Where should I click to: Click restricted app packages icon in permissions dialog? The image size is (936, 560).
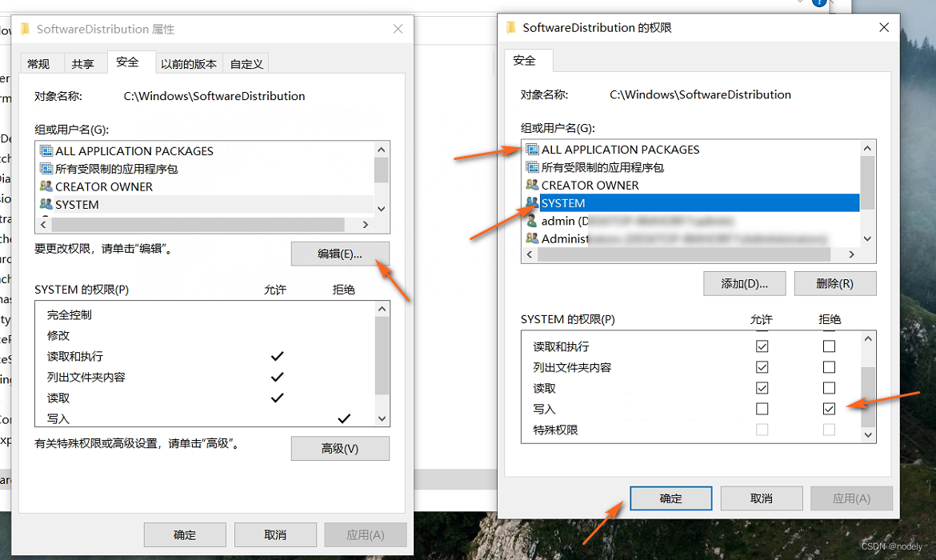point(532,167)
